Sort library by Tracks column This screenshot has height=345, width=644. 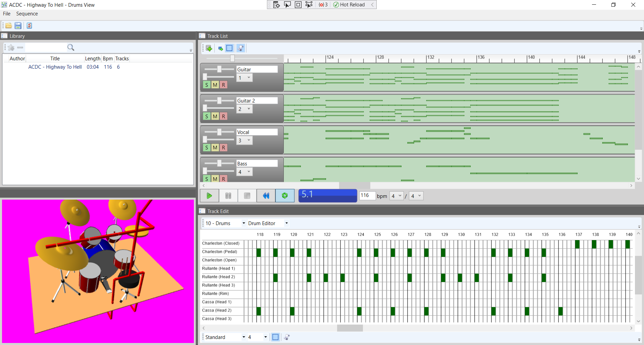(122, 59)
